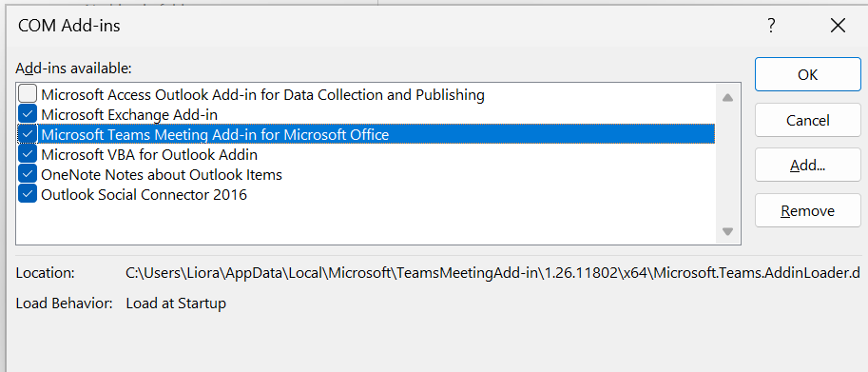Click the add-in Location file path
The width and height of the screenshot is (868, 372).
493,273
